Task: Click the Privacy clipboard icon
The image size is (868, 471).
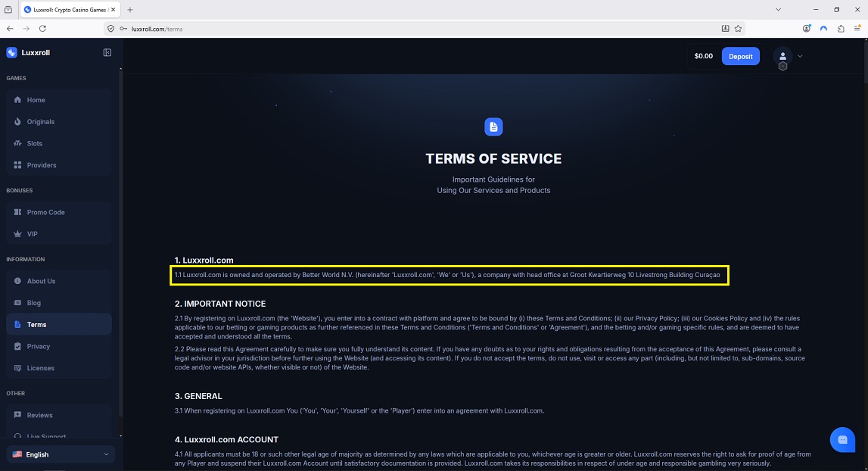Action: coord(17,346)
